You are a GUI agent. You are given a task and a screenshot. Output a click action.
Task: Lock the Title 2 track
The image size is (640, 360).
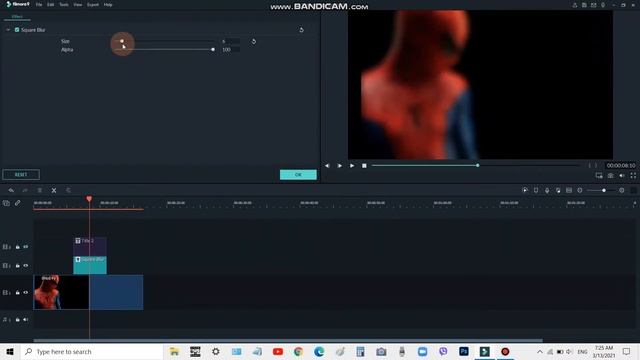tap(18, 247)
